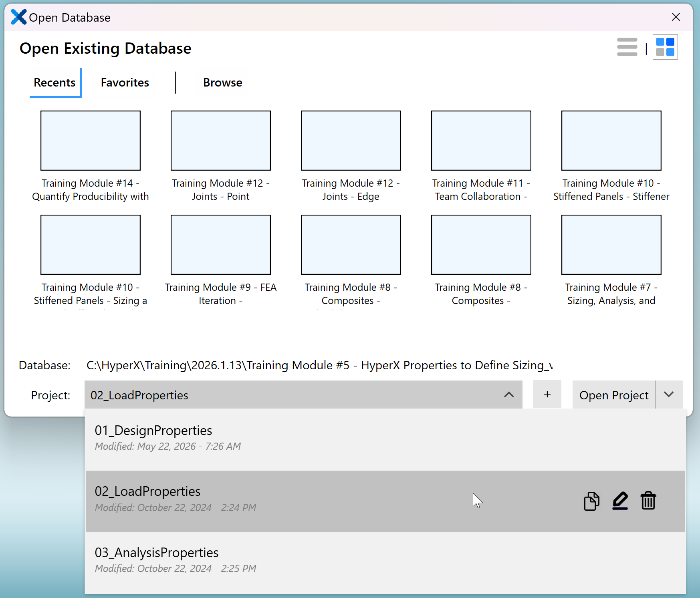Open Training Module #14 Quantify Producibility thumbnail
This screenshot has height=598, width=700.
tap(91, 141)
